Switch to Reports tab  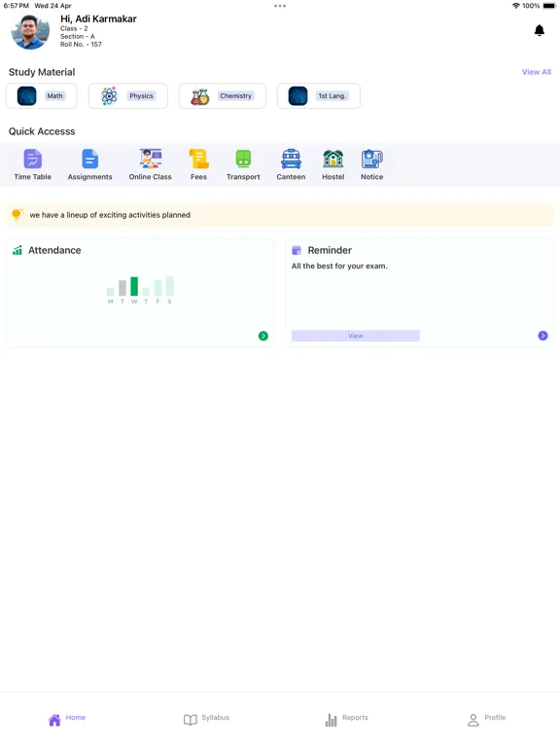tap(346, 719)
